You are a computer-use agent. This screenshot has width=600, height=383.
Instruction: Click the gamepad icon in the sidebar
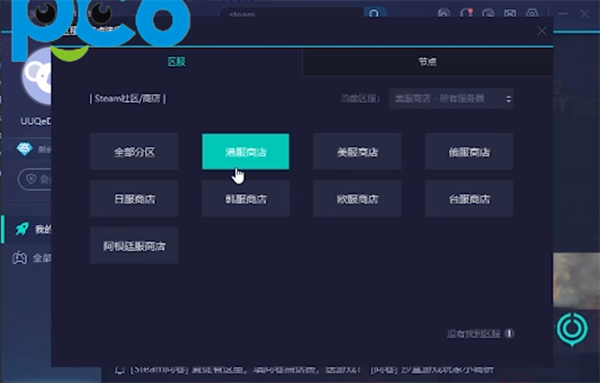(x=20, y=258)
